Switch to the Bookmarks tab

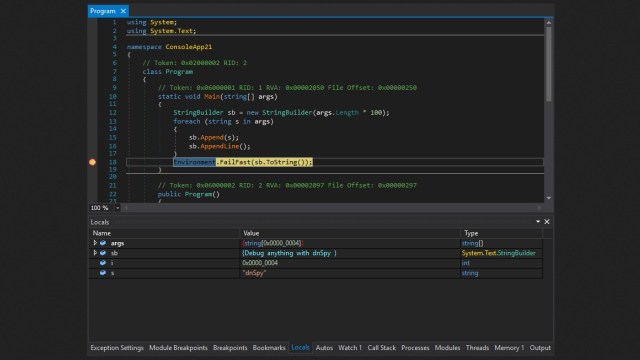coord(269,348)
